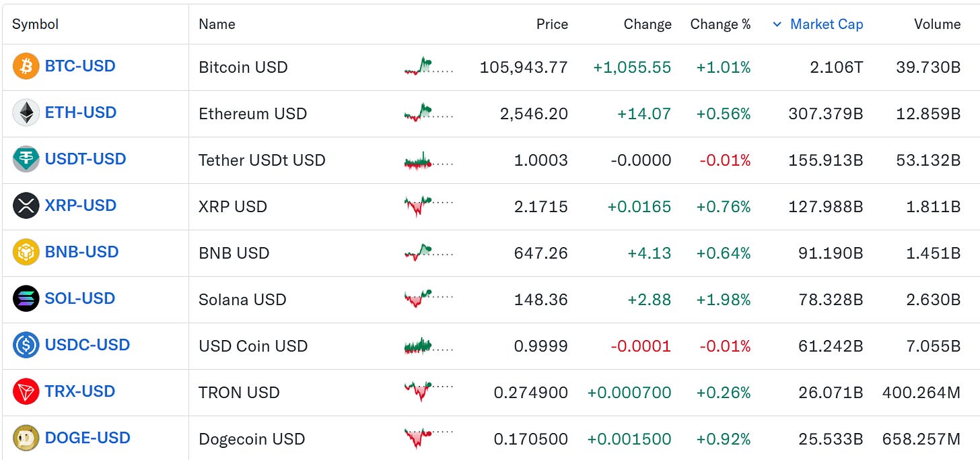Viewport: 980px width, 460px height.
Task: Click the XRP USD sparkline chart
Action: 428,205
